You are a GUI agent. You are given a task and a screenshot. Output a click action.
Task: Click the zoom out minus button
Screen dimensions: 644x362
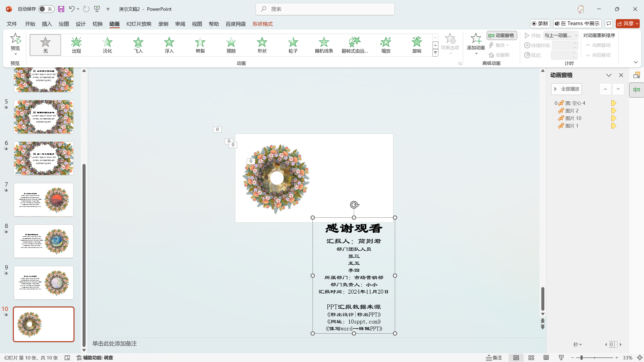573,357
